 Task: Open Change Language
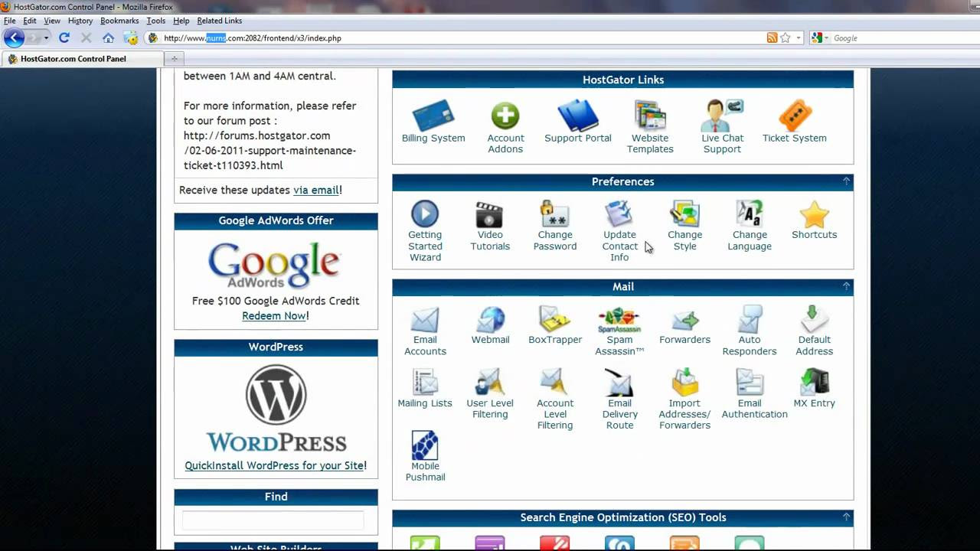(750, 226)
